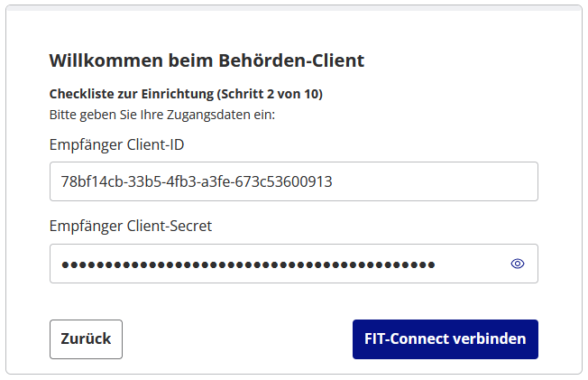Click the Bitte geben Sie Zugangsdaten instruction

(x=161, y=115)
